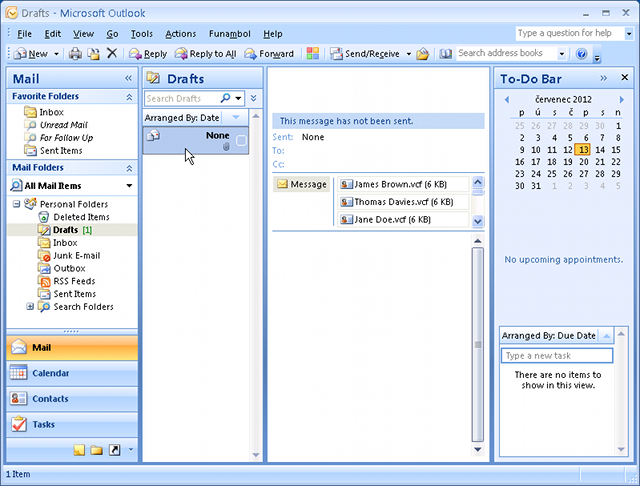This screenshot has height=486, width=640.
Task: Open Folder List icon in navigation pane
Action: [97, 450]
